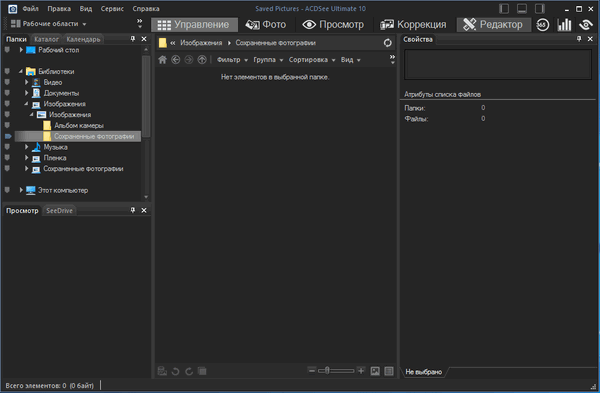Image resolution: width=600 pixels, height=393 pixels.
Task: Switch to the Календарь tab
Action: (x=83, y=39)
